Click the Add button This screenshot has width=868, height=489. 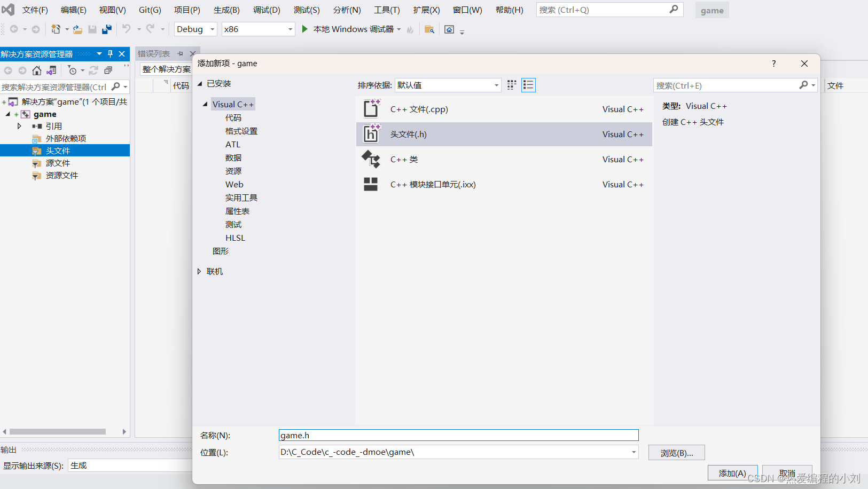(732, 473)
